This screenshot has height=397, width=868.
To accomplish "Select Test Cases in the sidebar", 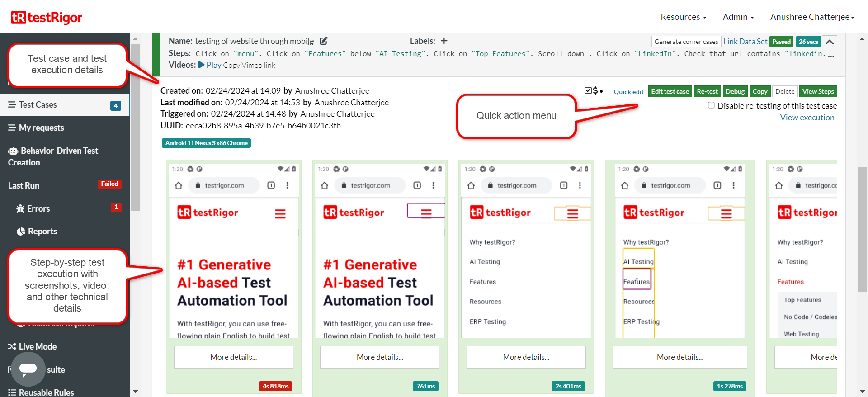I will coord(38,105).
